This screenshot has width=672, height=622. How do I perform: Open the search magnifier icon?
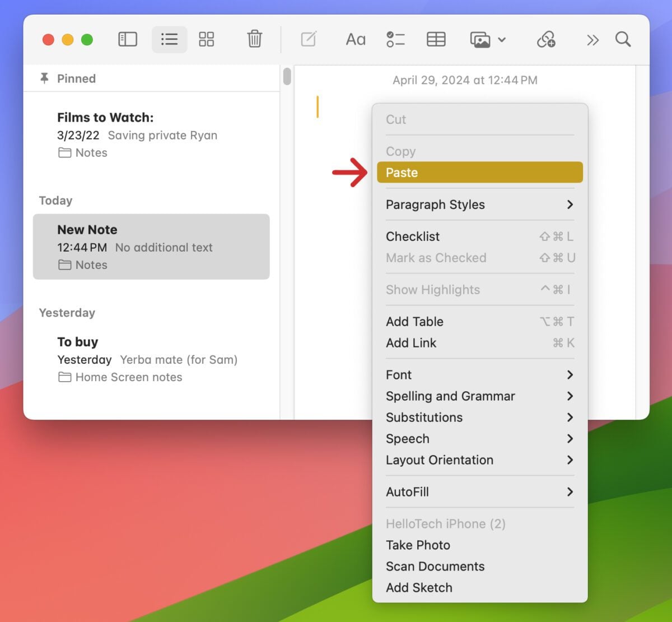coord(623,39)
